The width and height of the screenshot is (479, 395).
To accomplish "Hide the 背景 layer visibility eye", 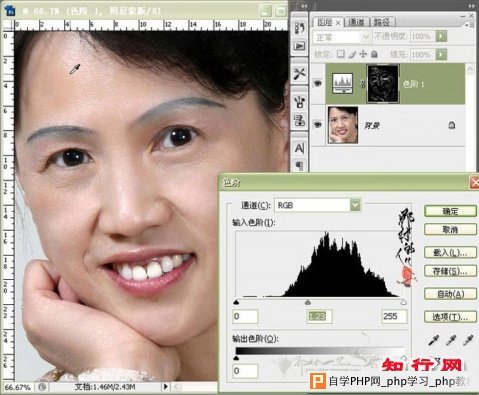I will [318, 125].
